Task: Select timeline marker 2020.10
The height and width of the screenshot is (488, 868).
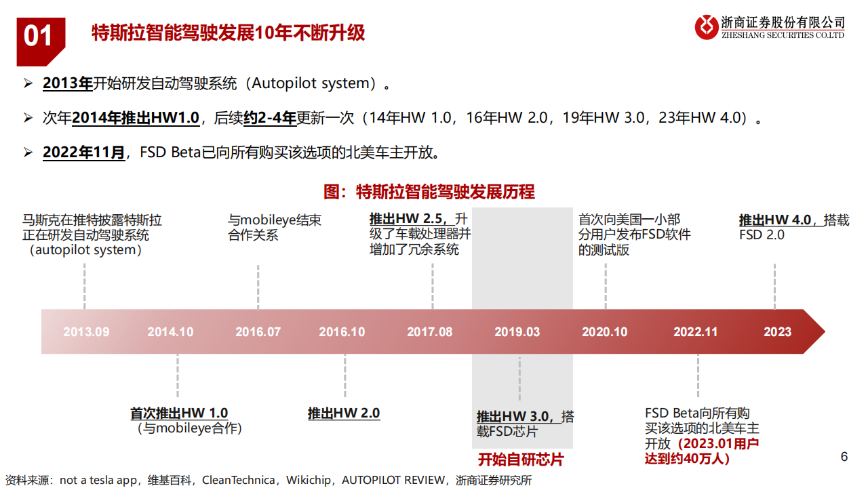Action: click(605, 332)
